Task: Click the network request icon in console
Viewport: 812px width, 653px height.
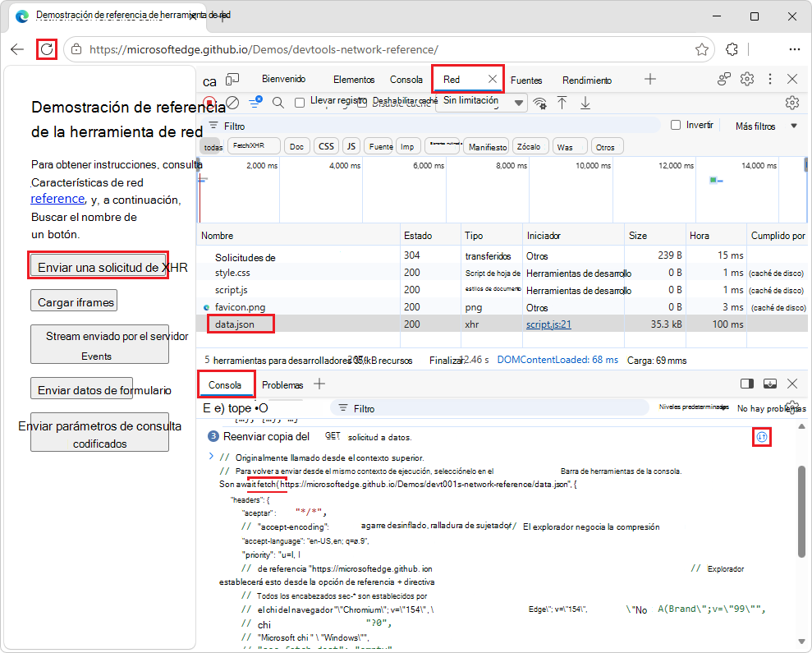Action: [761, 437]
